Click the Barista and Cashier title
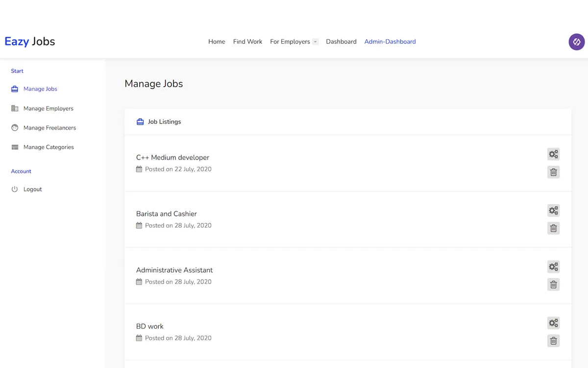 [167, 214]
